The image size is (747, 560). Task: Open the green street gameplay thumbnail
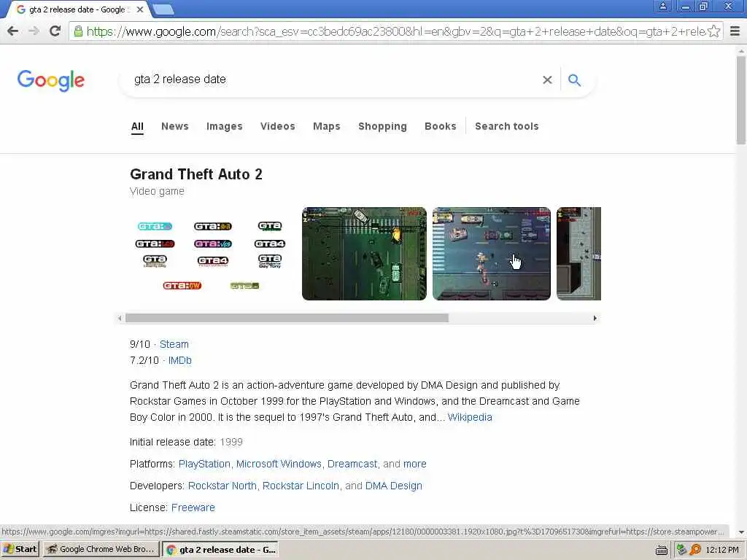pos(365,254)
